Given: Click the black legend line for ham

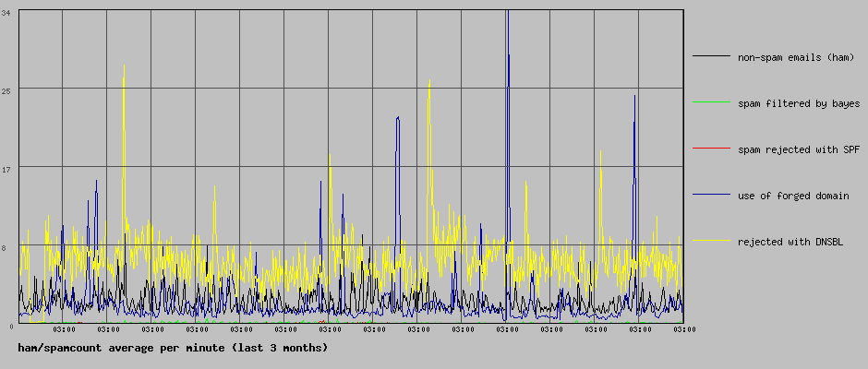Looking at the screenshot, I should [x=711, y=56].
